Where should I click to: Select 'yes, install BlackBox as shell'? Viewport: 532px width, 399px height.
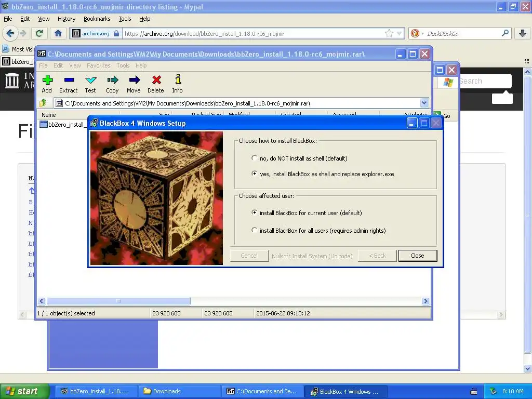click(254, 174)
